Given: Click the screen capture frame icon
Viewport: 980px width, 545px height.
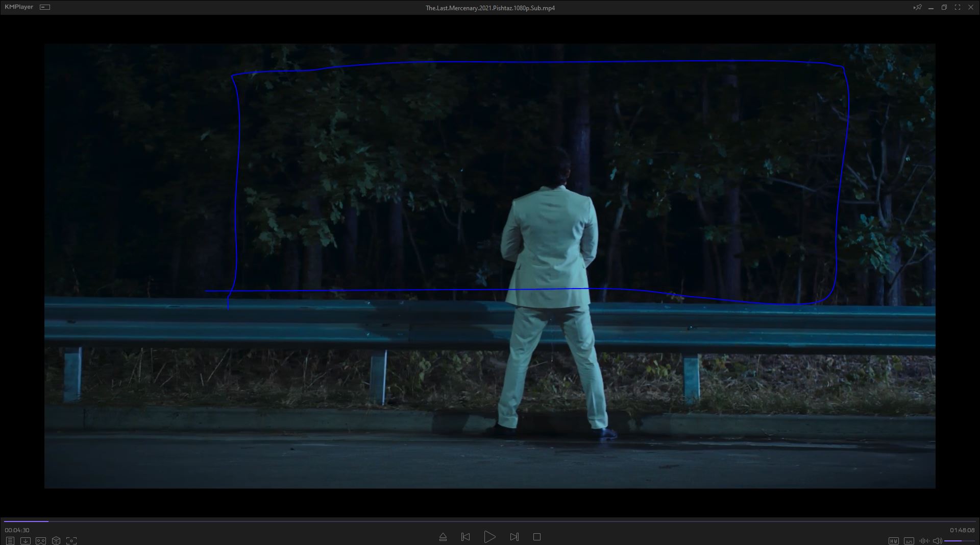Looking at the screenshot, I should pyautogui.click(x=71, y=540).
